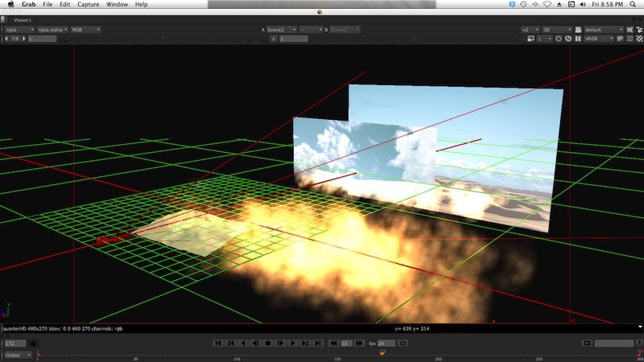Open the default camera dropdown

point(604,30)
